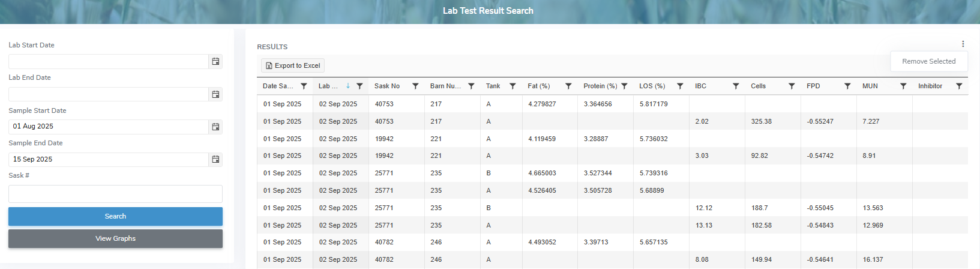
Task: Open filter for the Tank column
Action: click(x=513, y=86)
